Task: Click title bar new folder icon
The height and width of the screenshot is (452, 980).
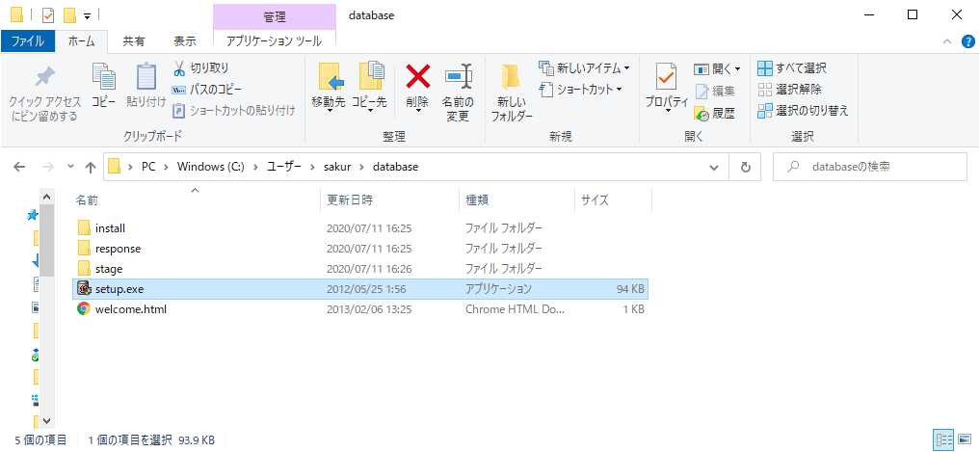Action: coord(69,15)
